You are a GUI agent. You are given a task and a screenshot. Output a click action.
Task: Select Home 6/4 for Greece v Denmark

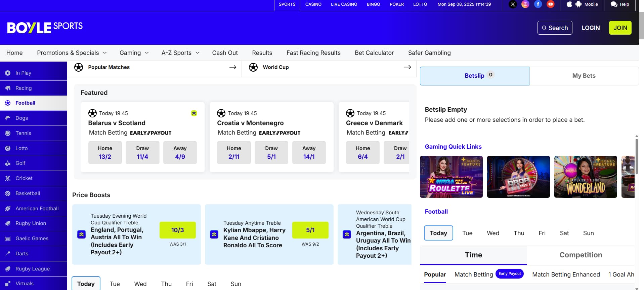[363, 153]
